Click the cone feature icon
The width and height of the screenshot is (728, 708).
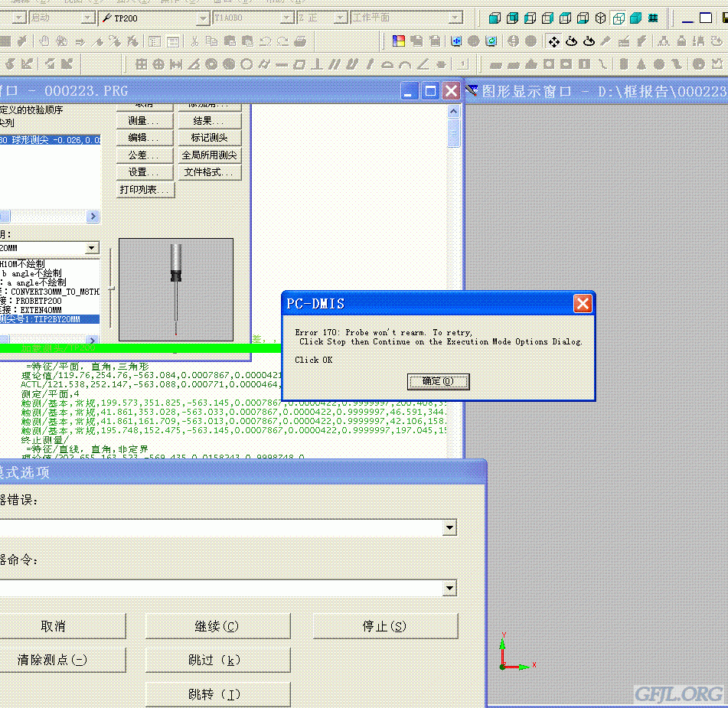coord(641,64)
